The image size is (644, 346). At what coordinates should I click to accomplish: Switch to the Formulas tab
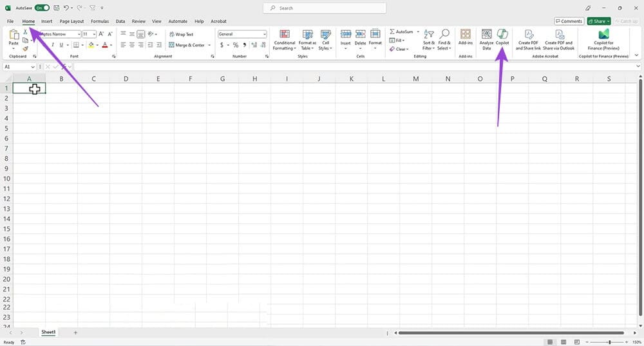(x=100, y=21)
